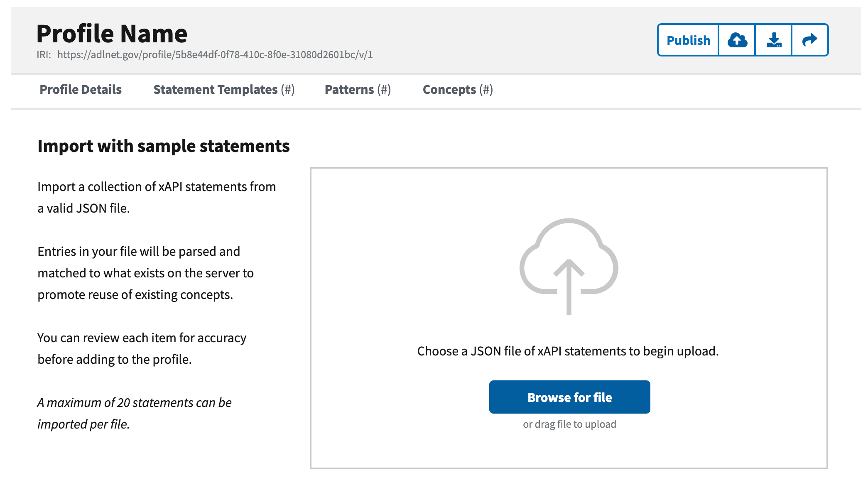Viewport: 868px width, 490px height.
Task: Click the Profile Name title
Action: 112,34
